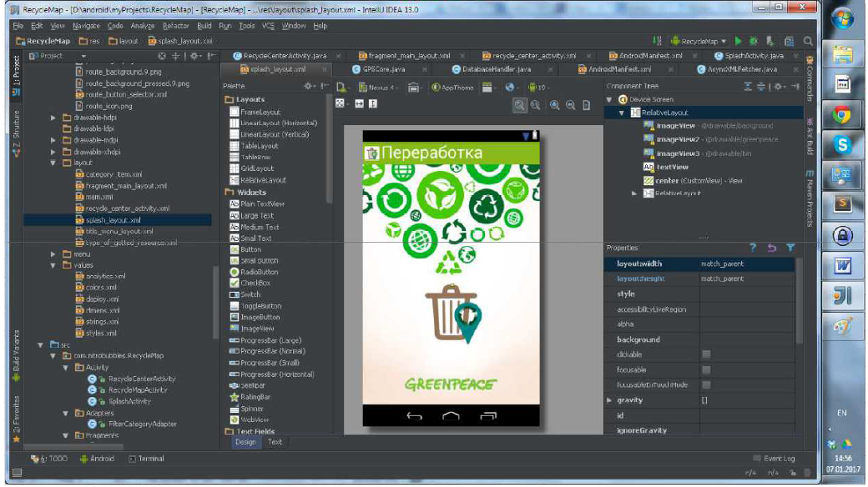Switch to the Text editor tab
The height and width of the screenshot is (487, 868).
[x=275, y=442]
